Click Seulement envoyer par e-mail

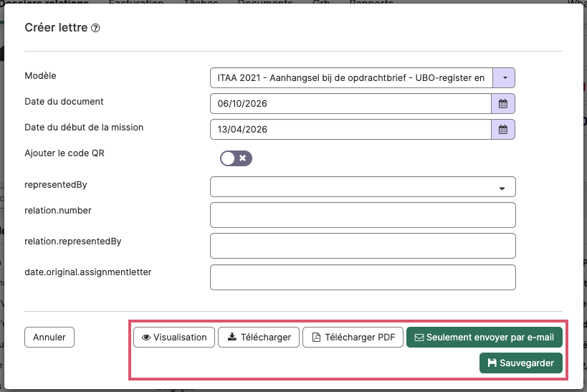485,338
